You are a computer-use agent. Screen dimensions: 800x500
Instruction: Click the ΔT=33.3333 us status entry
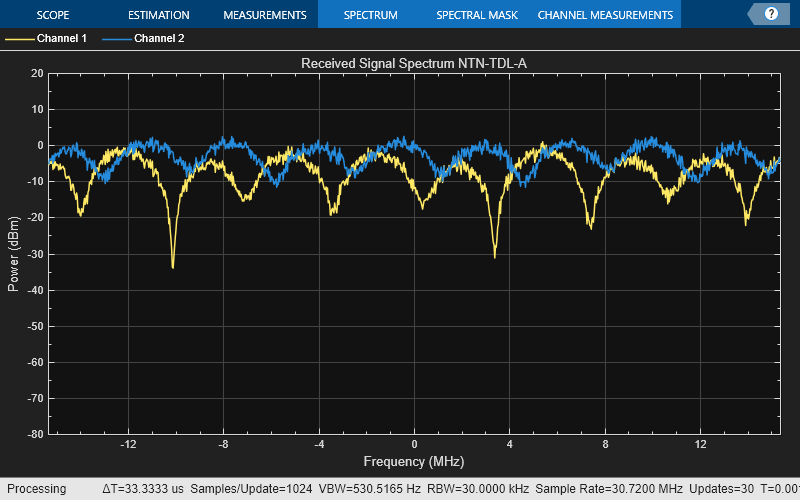tap(143, 489)
